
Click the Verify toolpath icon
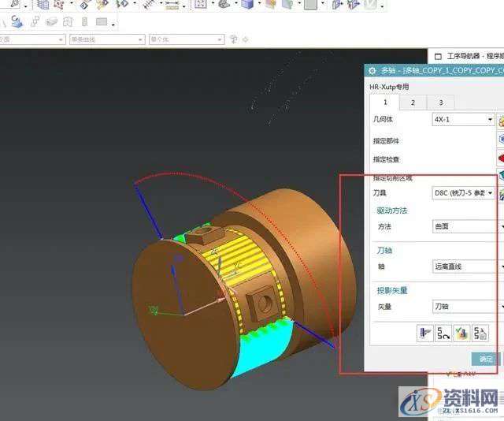pyautogui.click(x=462, y=333)
